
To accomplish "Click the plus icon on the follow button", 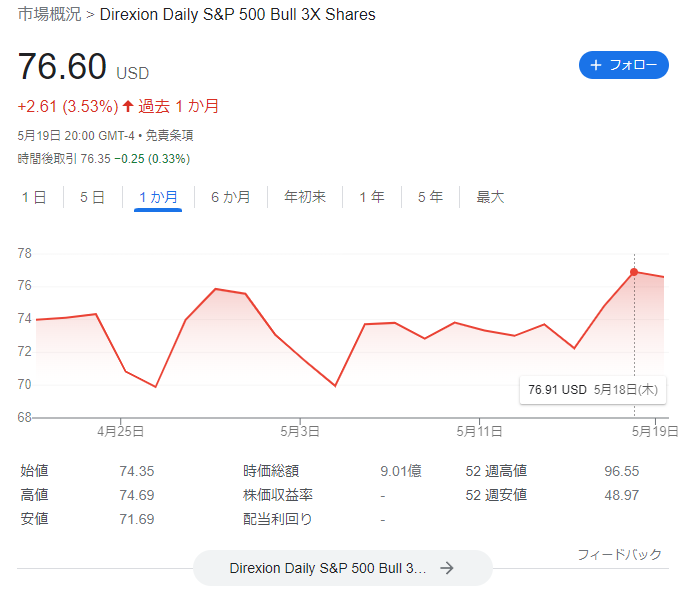I will tap(595, 65).
